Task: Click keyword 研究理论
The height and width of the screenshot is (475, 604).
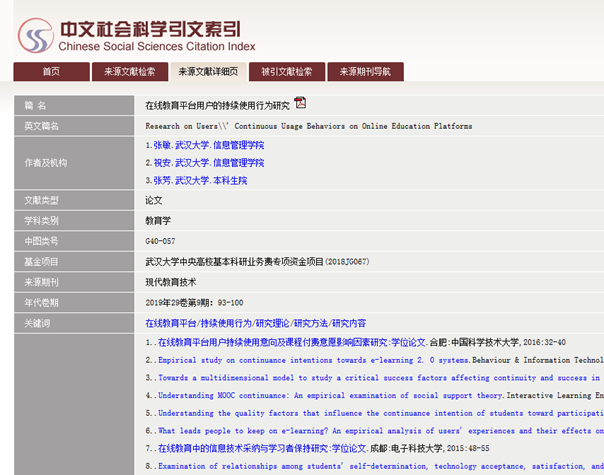Action: coord(273,323)
